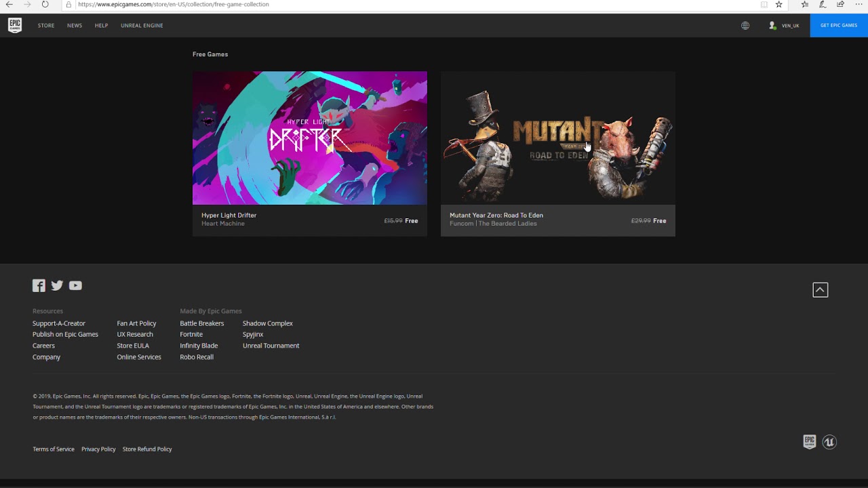Refresh the page with reload icon
This screenshot has width=868, height=488.
[45, 4]
